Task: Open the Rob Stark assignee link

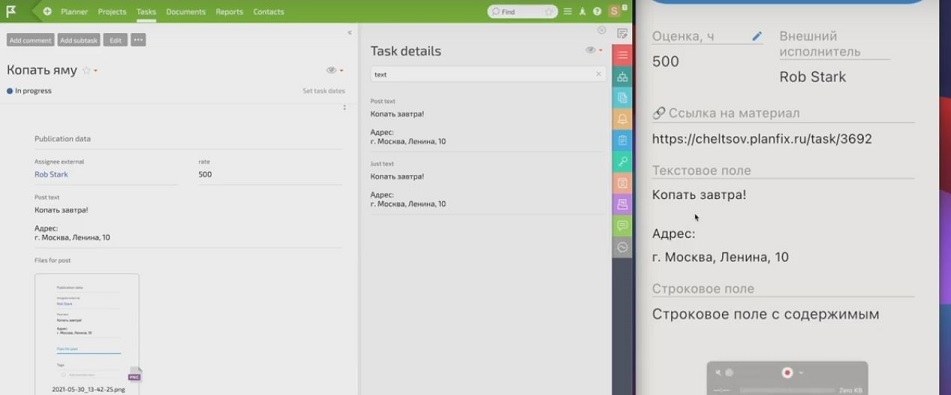Action: tap(51, 174)
